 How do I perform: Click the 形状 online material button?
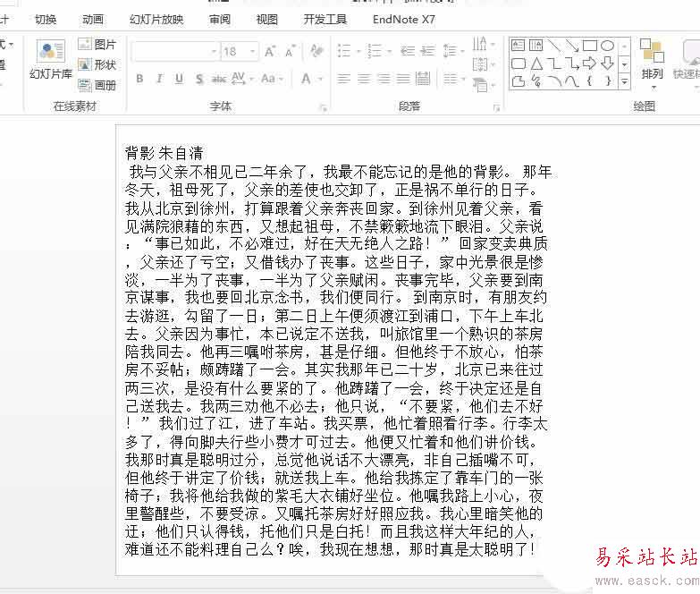pyautogui.click(x=97, y=64)
